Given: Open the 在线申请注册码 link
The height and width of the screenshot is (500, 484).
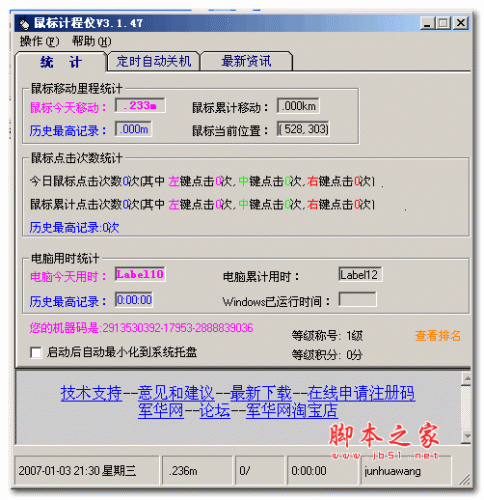Looking at the screenshot, I should [x=361, y=393].
